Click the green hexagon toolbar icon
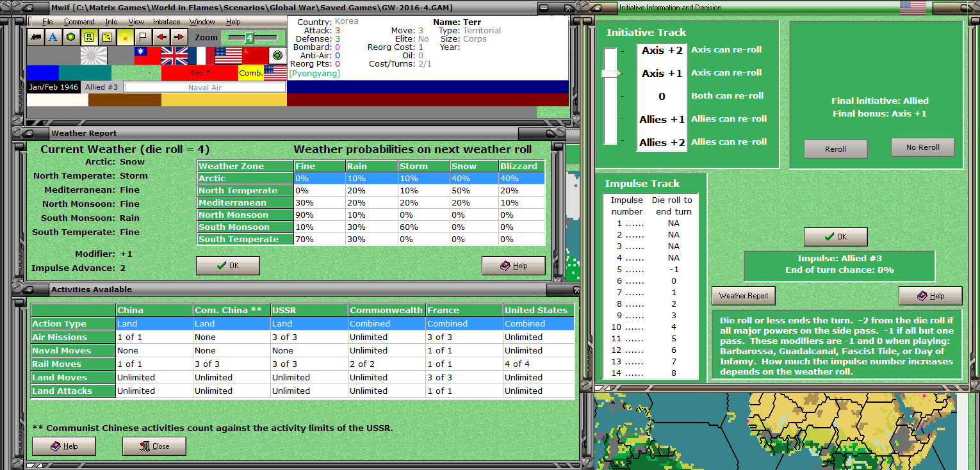980x470 pixels. click(71, 37)
